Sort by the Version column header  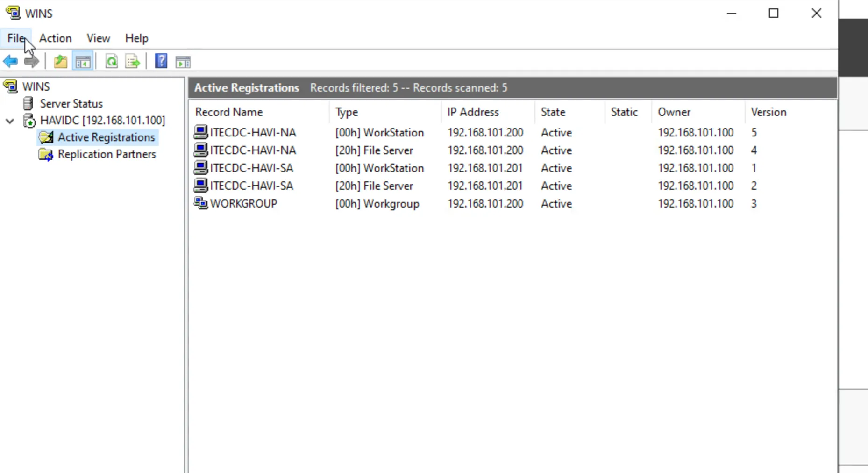768,112
